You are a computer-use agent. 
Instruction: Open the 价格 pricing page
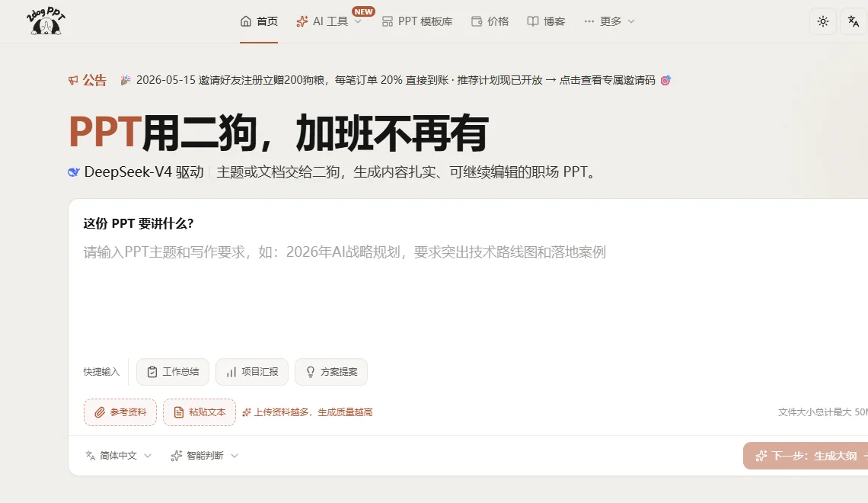click(490, 21)
